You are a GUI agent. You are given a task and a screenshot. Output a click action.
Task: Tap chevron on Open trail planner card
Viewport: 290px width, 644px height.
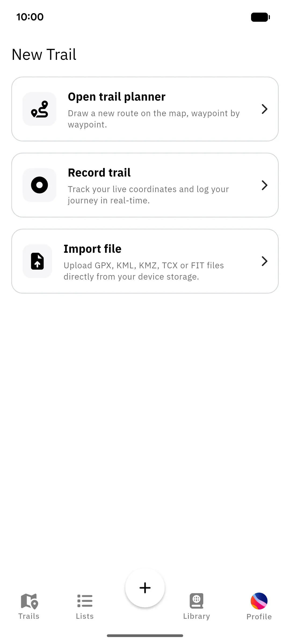[x=264, y=109]
